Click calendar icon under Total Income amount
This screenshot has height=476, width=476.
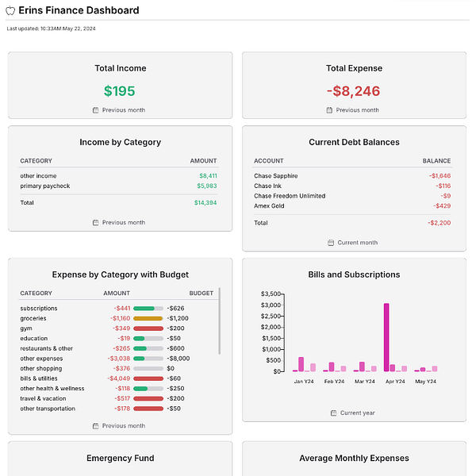coord(96,110)
